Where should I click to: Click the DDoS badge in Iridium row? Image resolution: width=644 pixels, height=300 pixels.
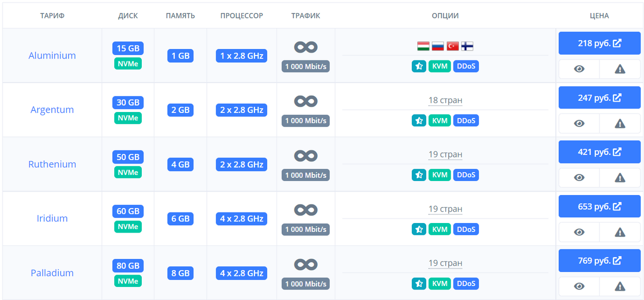[x=466, y=229]
